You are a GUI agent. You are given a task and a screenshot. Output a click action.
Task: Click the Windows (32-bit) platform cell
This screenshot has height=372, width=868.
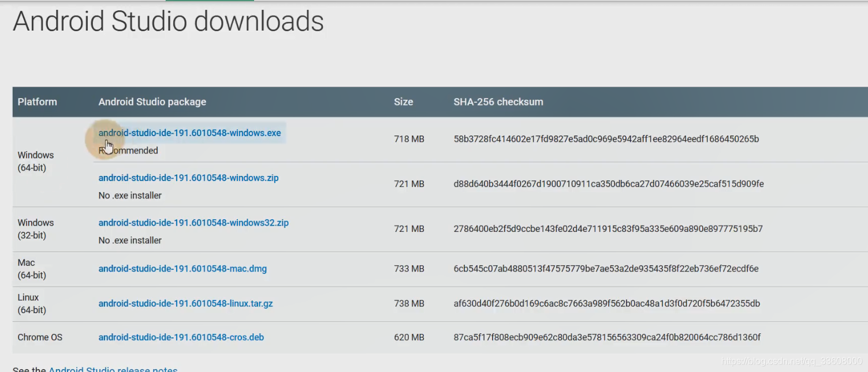click(36, 229)
